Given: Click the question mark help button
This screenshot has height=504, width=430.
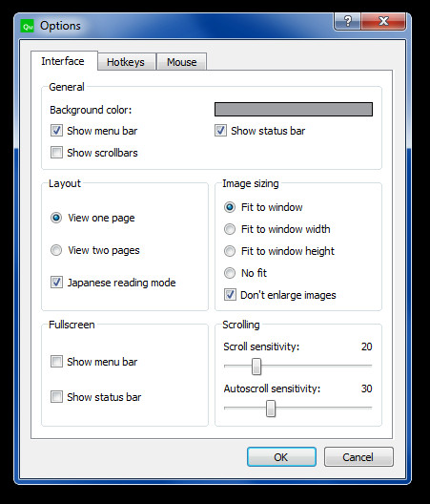Looking at the screenshot, I should pyautogui.click(x=347, y=22).
